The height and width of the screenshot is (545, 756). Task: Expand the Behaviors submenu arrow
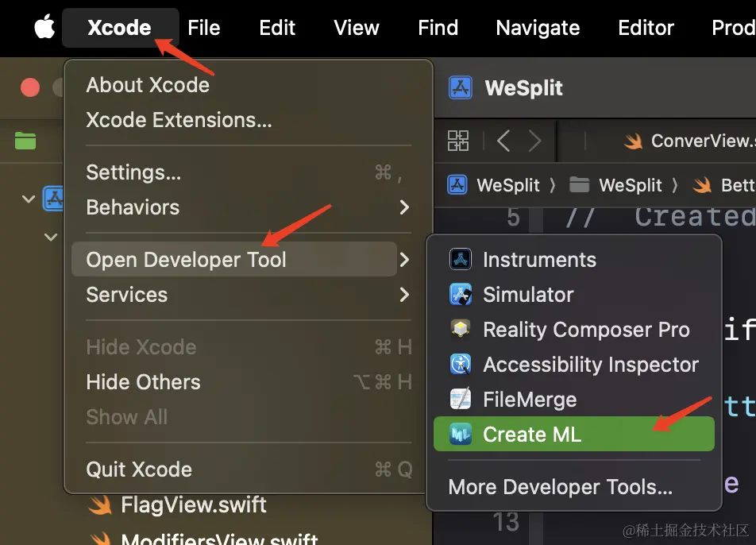point(404,207)
